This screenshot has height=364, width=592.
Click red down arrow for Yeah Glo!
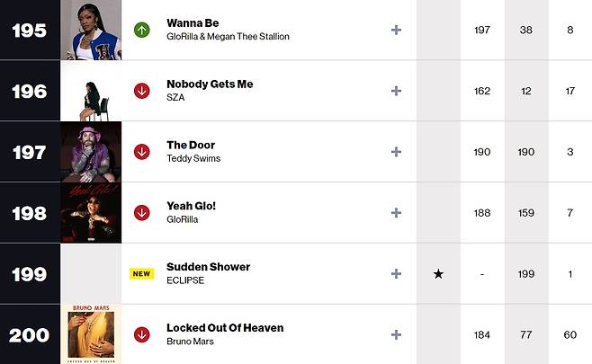[141, 213]
